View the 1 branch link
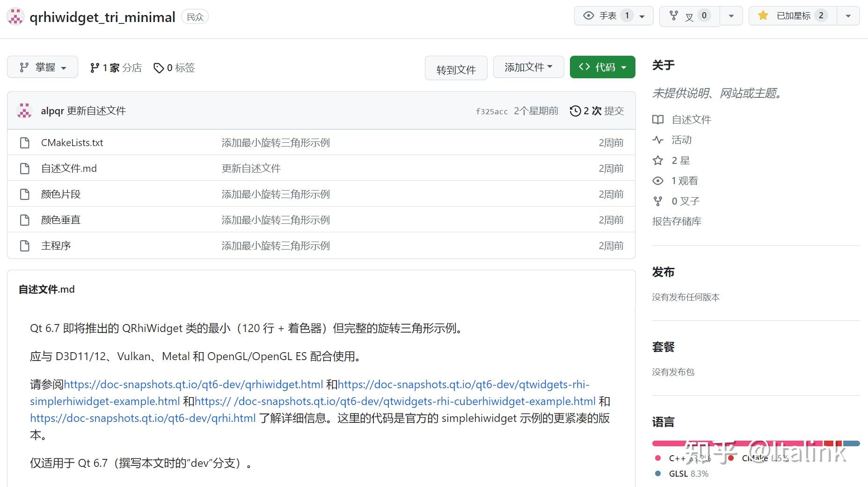 tap(116, 68)
